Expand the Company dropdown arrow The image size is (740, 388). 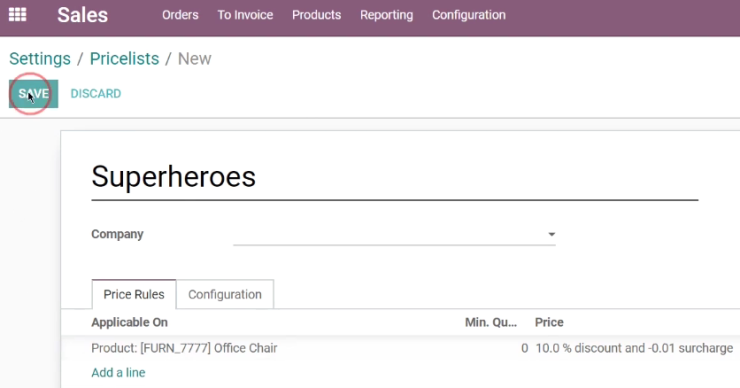(551, 234)
